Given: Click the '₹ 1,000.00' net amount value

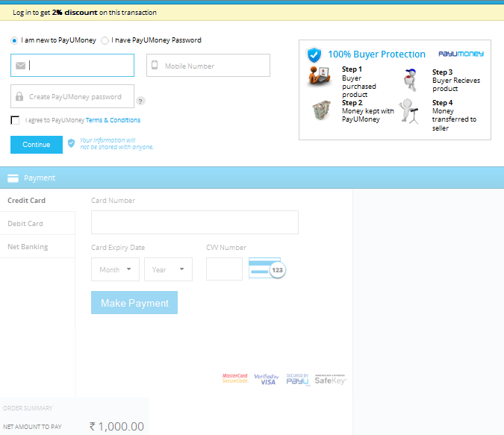Looking at the screenshot, I should click(x=116, y=427).
